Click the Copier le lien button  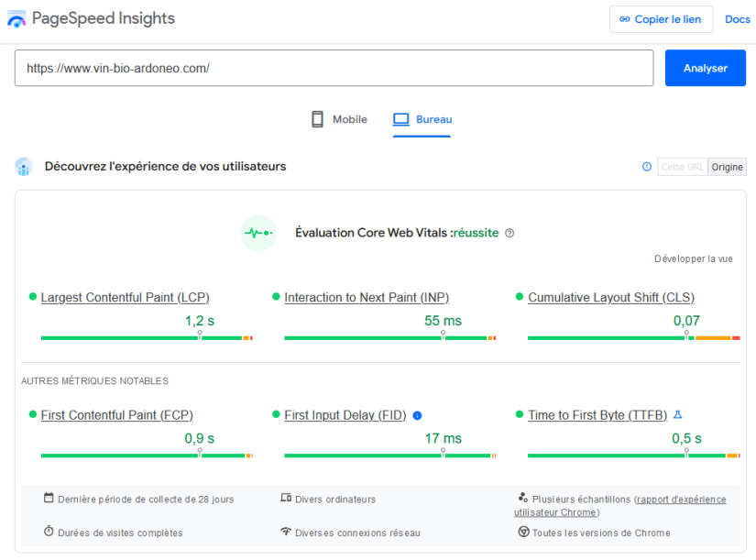pos(661,19)
